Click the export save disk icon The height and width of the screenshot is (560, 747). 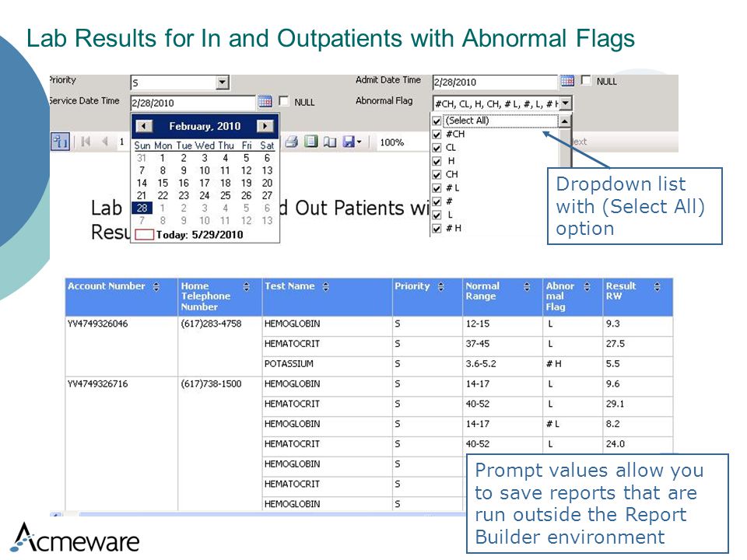pyautogui.click(x=349, y=142)
